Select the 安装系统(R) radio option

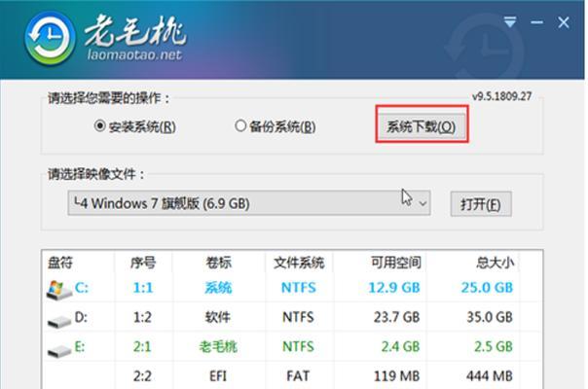click(134, 126)
